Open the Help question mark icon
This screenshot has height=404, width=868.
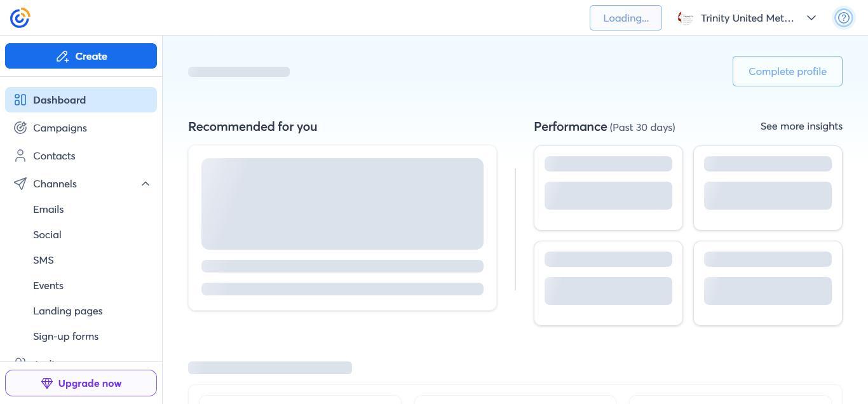(x=844, y=17)
